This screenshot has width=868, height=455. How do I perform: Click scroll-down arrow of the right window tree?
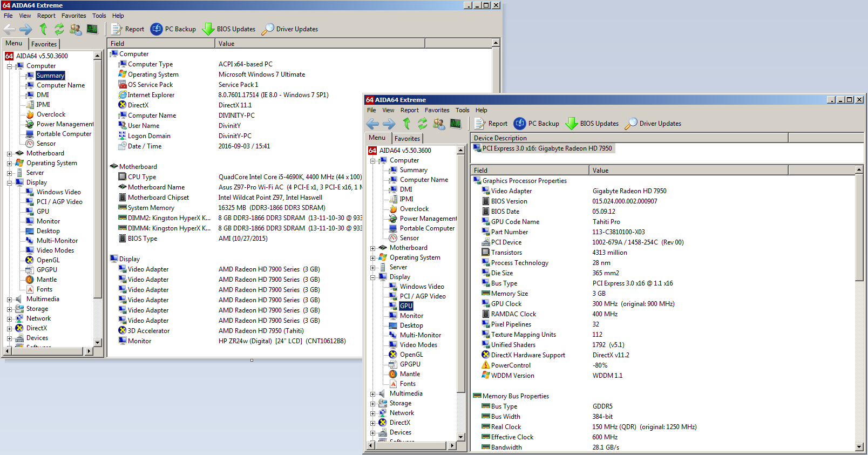pos(461,437)
